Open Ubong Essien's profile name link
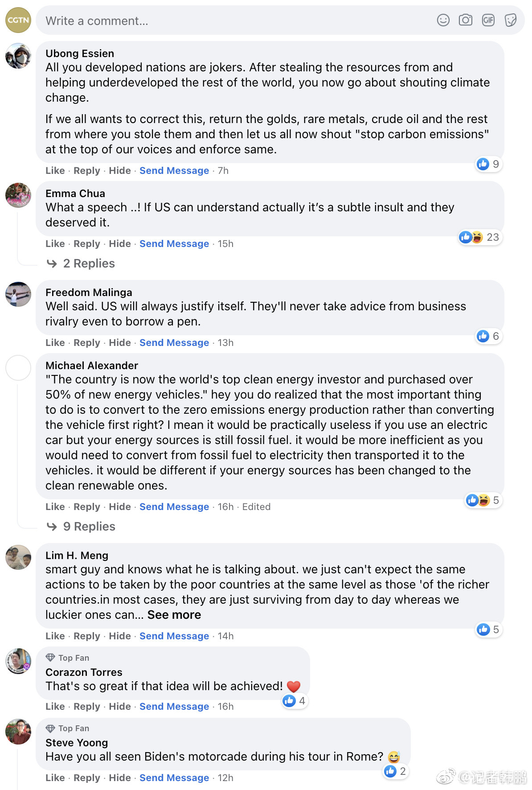Image resolution: width=532 pixels, height=790 pixels. (x=80, y=53)
